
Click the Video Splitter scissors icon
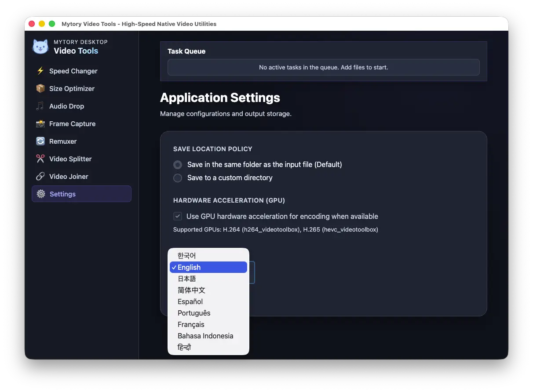pyautogui.click(x=40, y=159)
